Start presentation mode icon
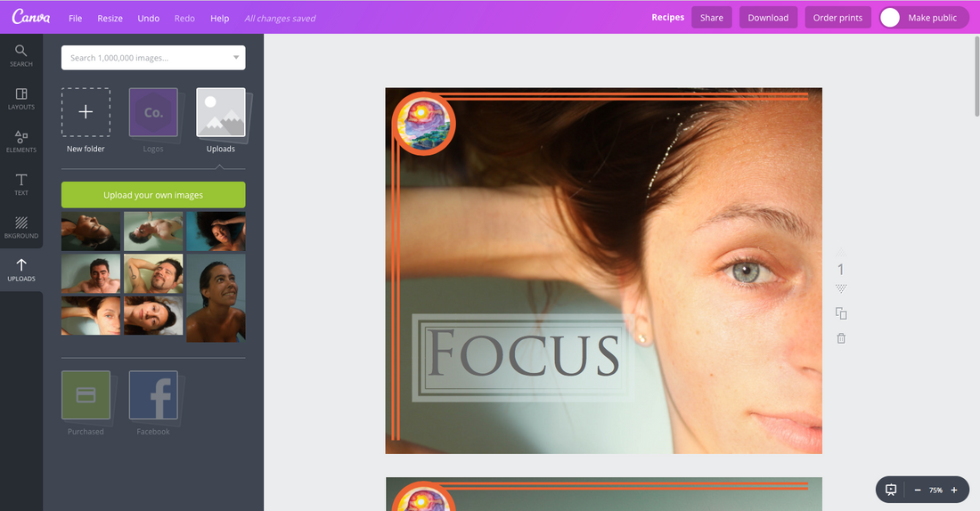Screen dimensions: 980x511 (891, 490)
